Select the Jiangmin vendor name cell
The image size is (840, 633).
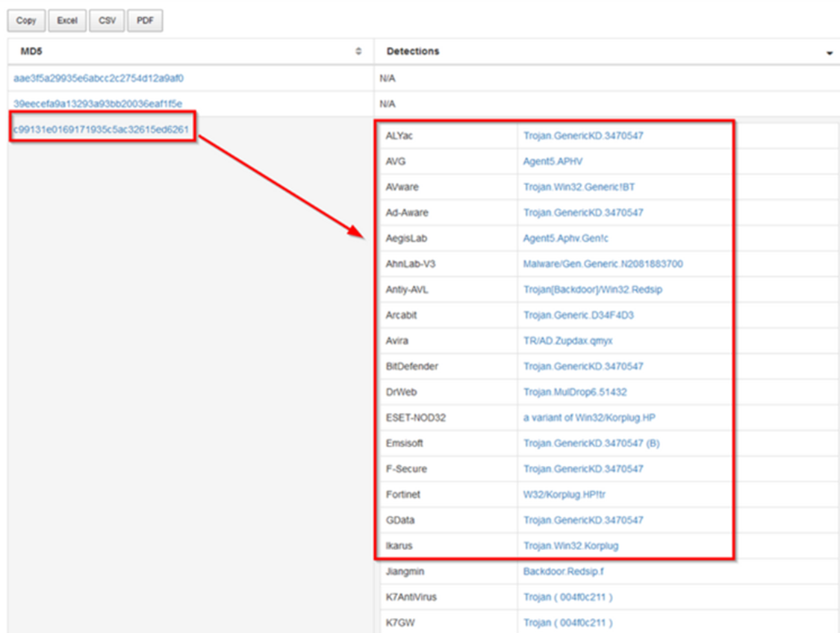tap(449, 572)
